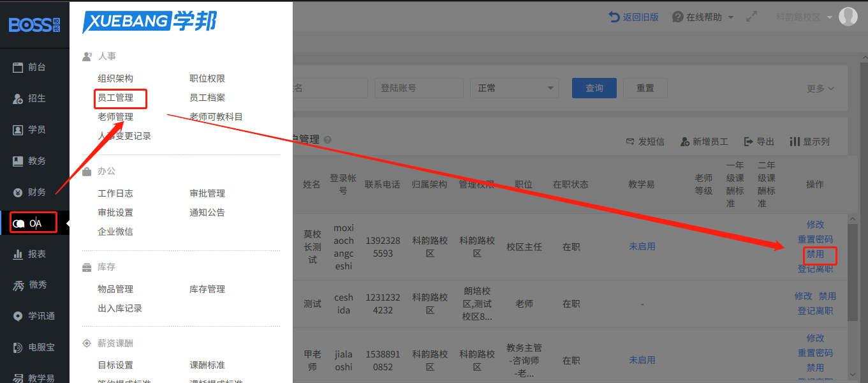868x383 pixels.
Task: Click 修改 for 莫校长测试 row
Action: (x=815, y=225)
